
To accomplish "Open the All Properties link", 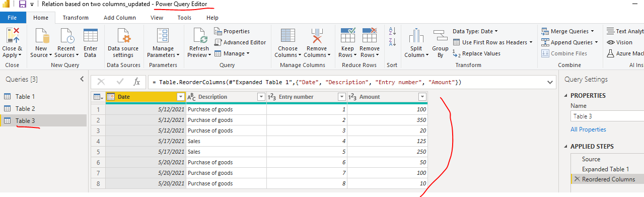I will (588, 129).
